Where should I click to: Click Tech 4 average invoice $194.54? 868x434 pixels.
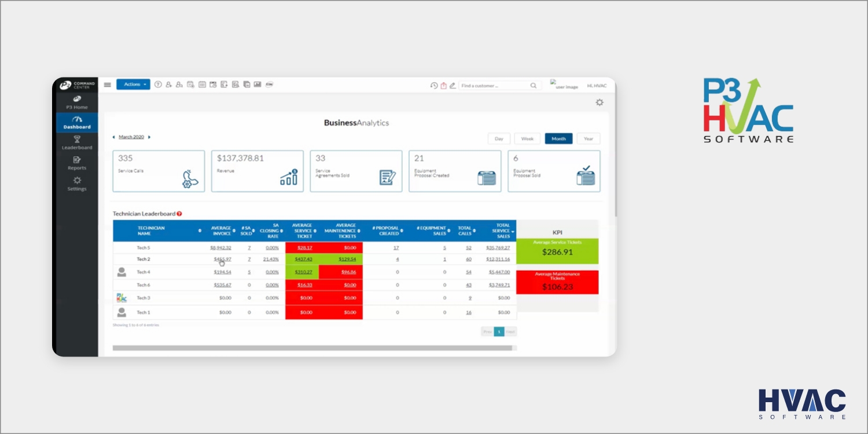(222, 272)
